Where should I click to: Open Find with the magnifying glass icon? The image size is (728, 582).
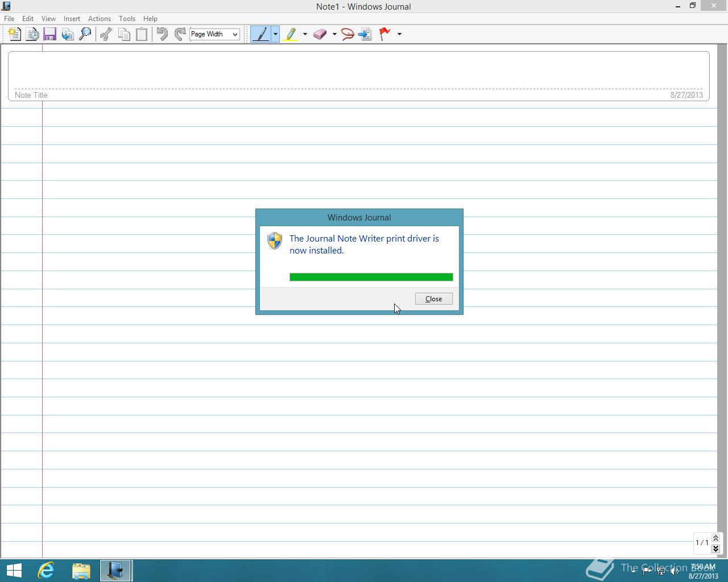85,34
